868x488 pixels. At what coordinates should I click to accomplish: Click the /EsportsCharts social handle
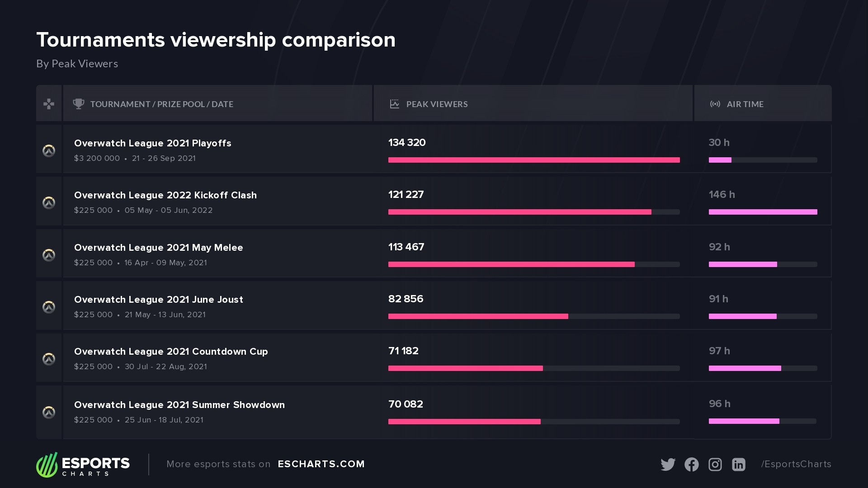tap(796, 464)
